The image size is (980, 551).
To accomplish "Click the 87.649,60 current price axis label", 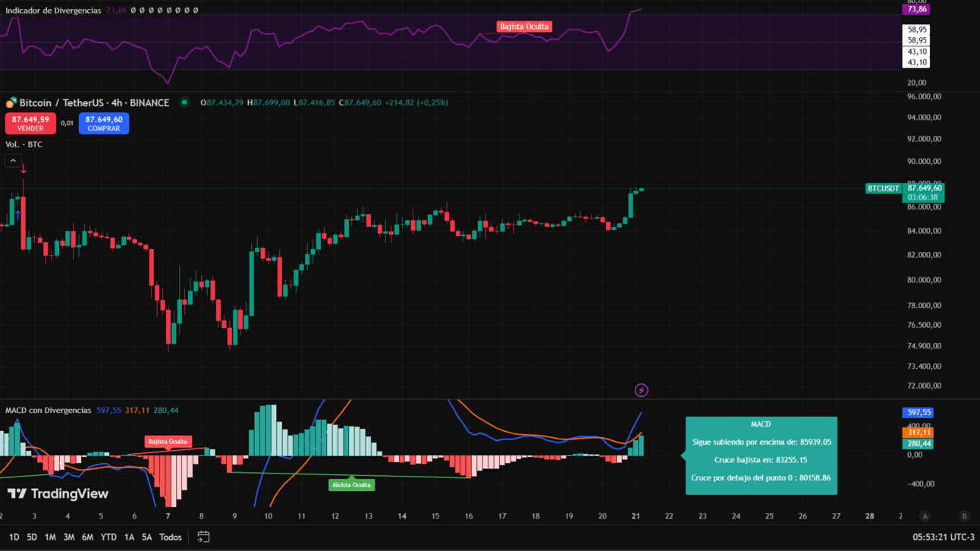I will point(923,188).
